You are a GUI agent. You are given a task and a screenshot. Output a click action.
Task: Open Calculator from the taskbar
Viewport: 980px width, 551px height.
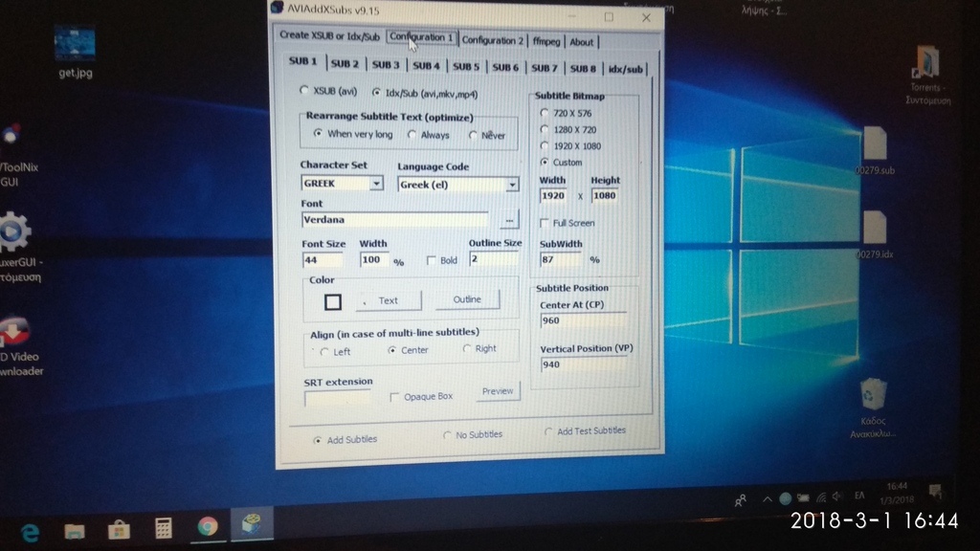(x=163, y=528)
